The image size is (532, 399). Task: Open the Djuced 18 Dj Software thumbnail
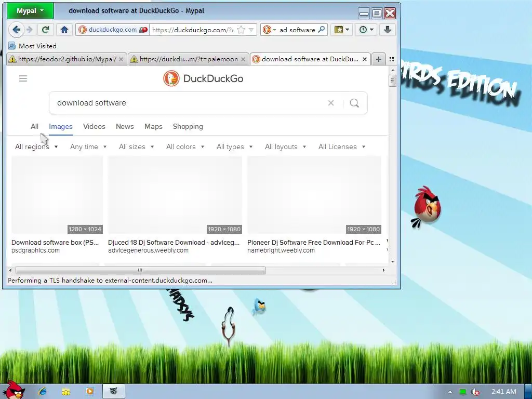coord(175,195)
